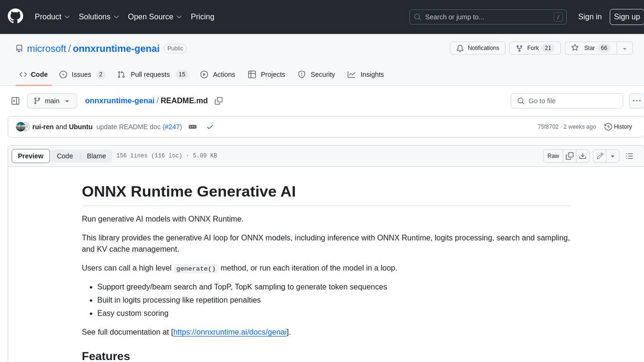View the commit check status checkmark
The height and width of the screenshot is (362, 644).
210,127
